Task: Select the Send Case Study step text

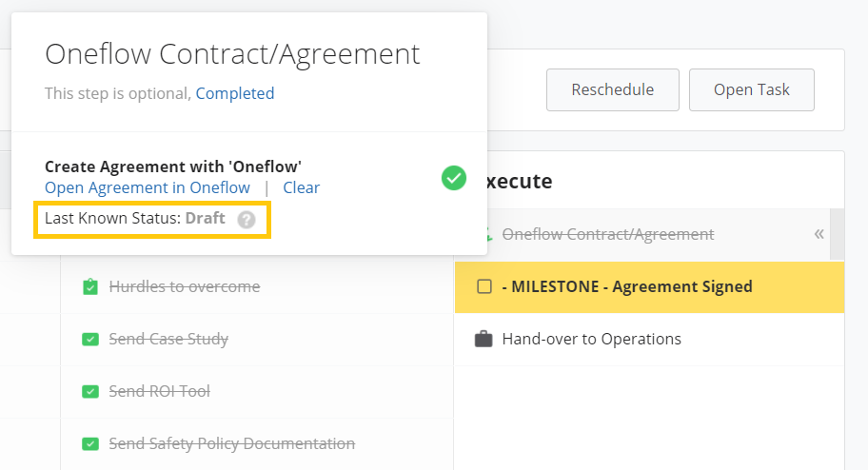Action: pyautogui.click(x=168, y=339)
